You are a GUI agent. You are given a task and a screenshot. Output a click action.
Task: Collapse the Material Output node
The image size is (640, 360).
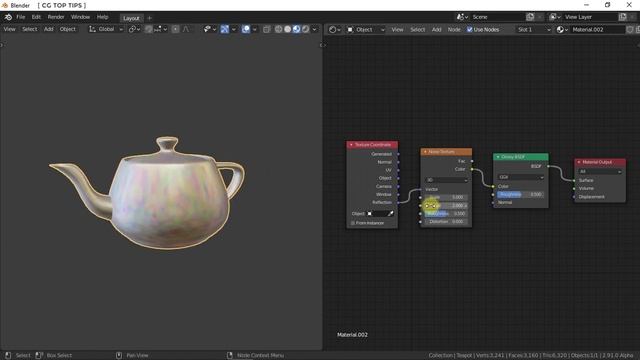(x=579, y=162)
